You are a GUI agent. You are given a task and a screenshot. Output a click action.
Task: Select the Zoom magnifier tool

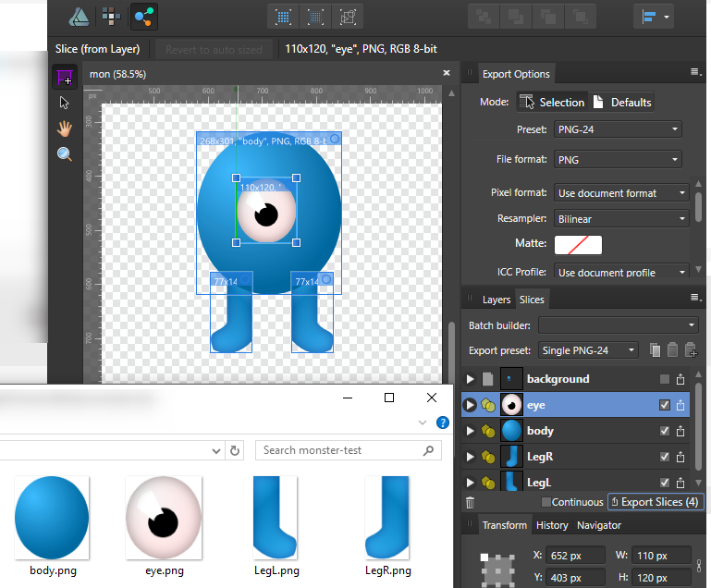pos(64,154)
